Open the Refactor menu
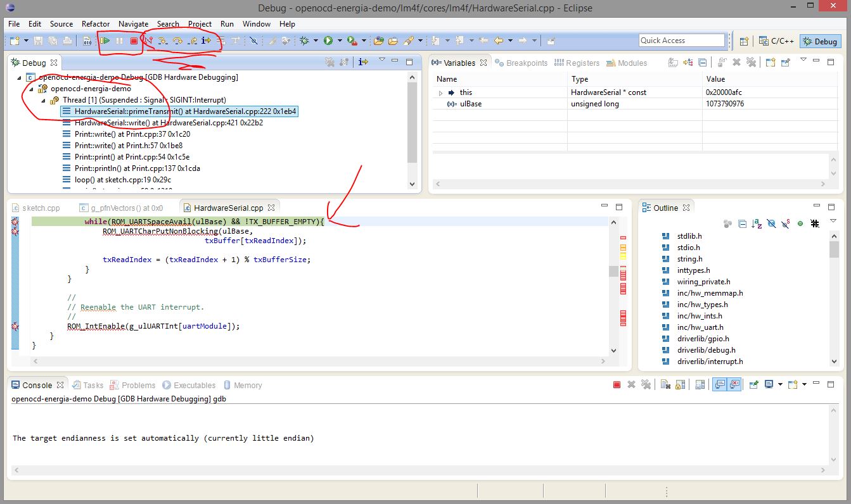This screenshot has height=504, width=851. tap(96, 24)
